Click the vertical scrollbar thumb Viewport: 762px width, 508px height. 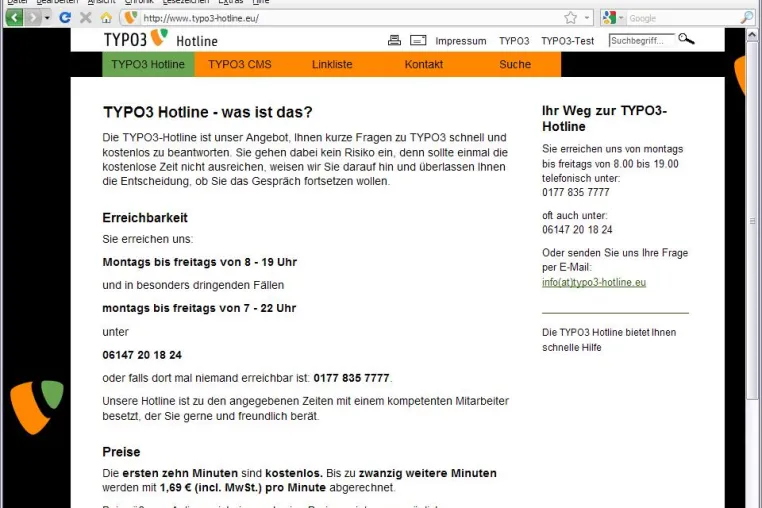click(752, 221)
